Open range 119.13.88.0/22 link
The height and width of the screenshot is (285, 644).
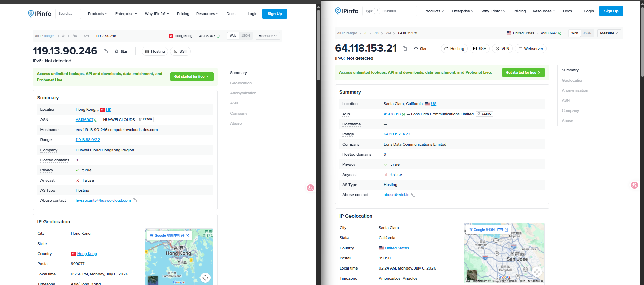pos(88,140)
